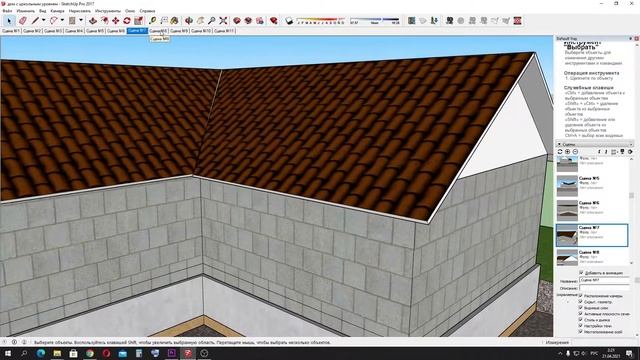Select the Rotate tool
This screenshot has height=360, width=640.
[127, 20]
